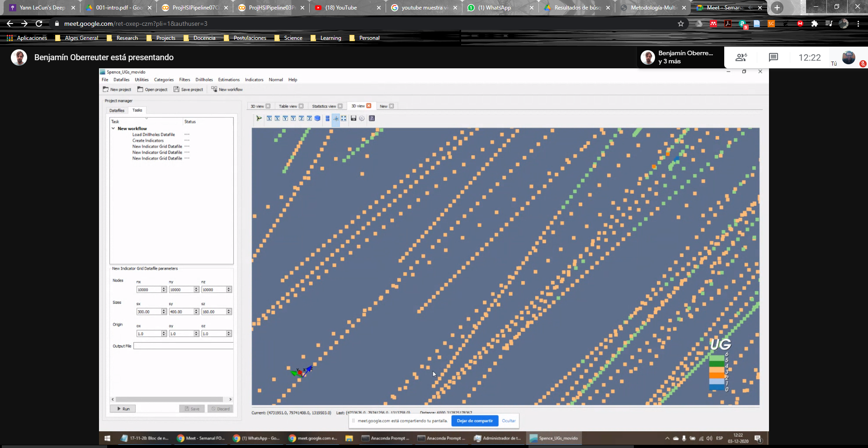Adjust the sy size spinner arrows
The image size is (868, 448).
197,312
